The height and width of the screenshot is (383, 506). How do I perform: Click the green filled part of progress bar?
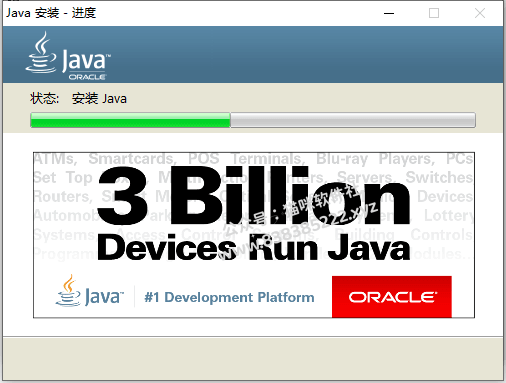pos(130,120)
